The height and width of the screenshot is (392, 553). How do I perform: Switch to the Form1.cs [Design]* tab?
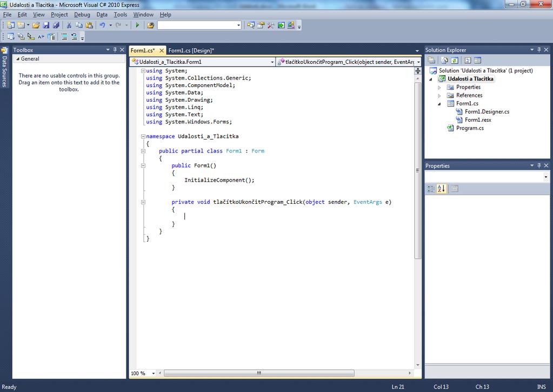(191, 50)
